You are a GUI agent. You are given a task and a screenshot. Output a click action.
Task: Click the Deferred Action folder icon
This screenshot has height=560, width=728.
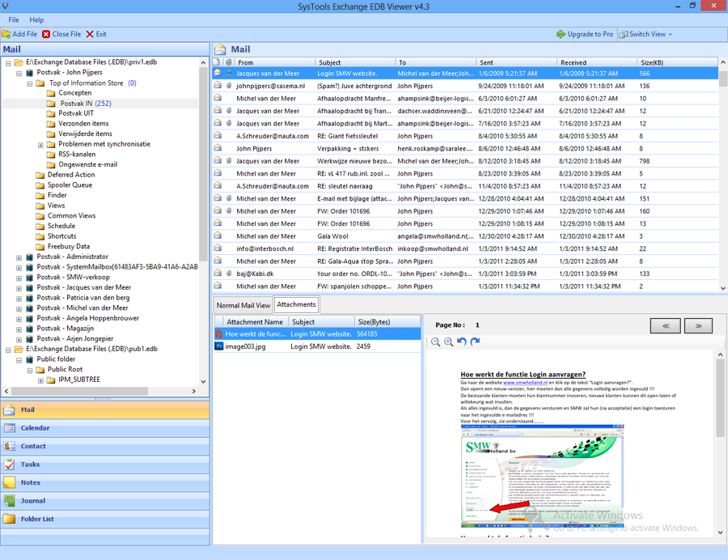[40, 175]
